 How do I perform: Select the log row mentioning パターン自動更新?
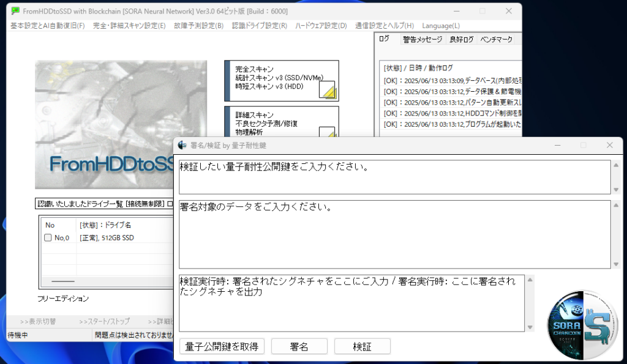[452, 102]
